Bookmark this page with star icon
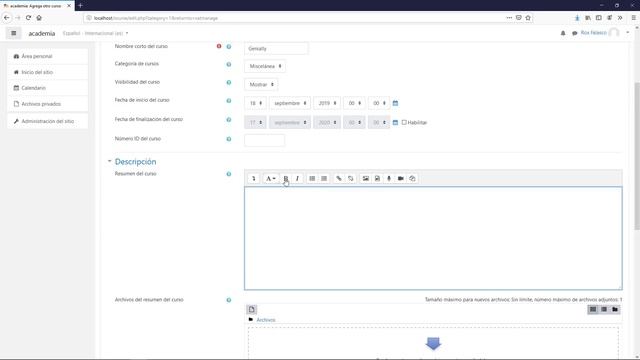The image size is (640, 360). tap(528, 18)
